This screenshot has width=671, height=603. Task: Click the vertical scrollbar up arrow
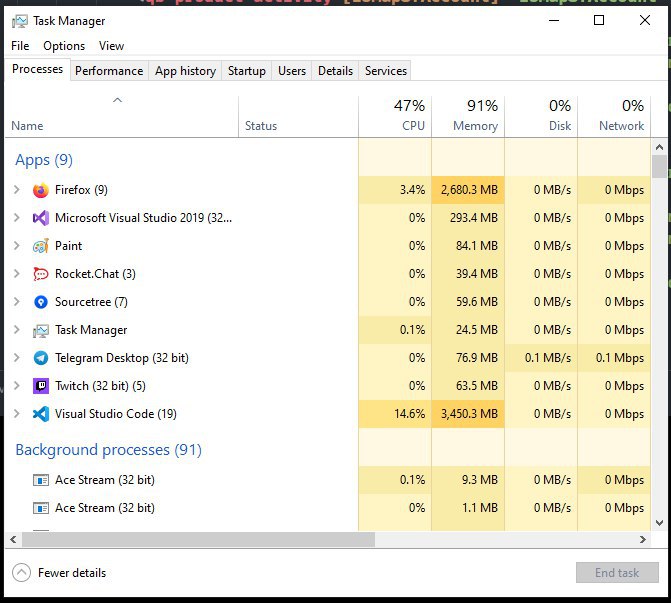[659, 147]
